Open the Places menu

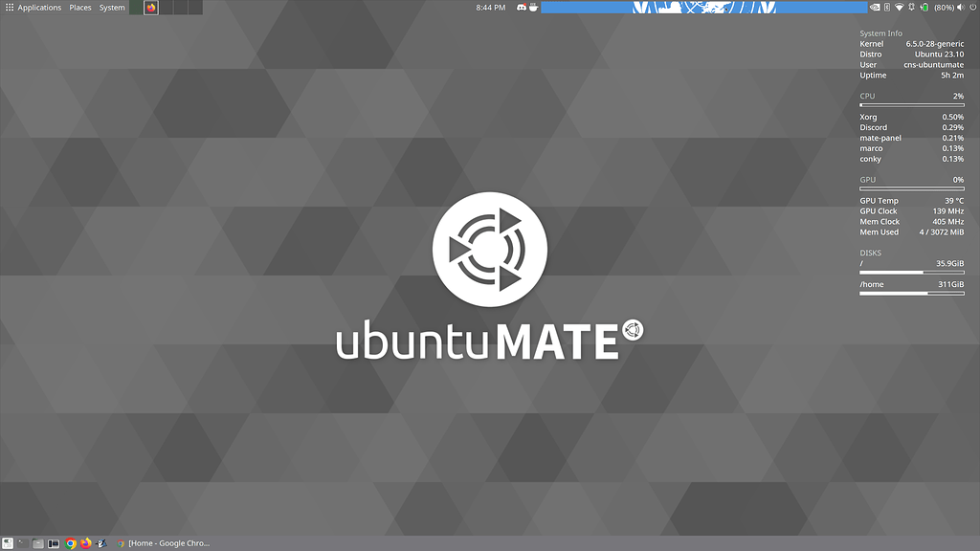[80, 8]
